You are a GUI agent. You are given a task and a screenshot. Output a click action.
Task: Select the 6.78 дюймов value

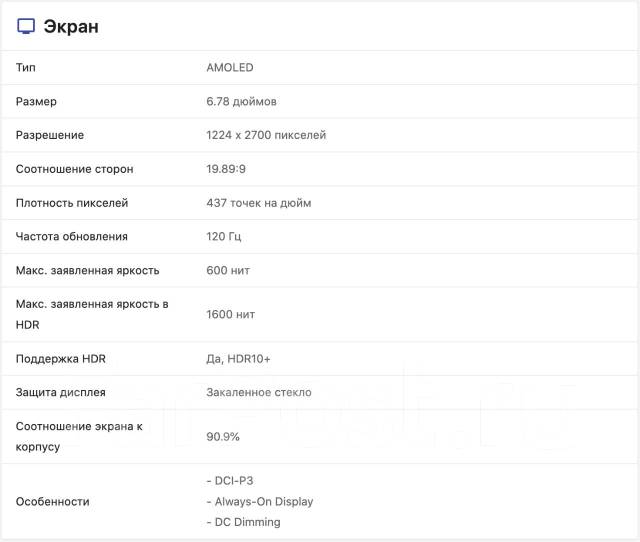coord(242,101)
